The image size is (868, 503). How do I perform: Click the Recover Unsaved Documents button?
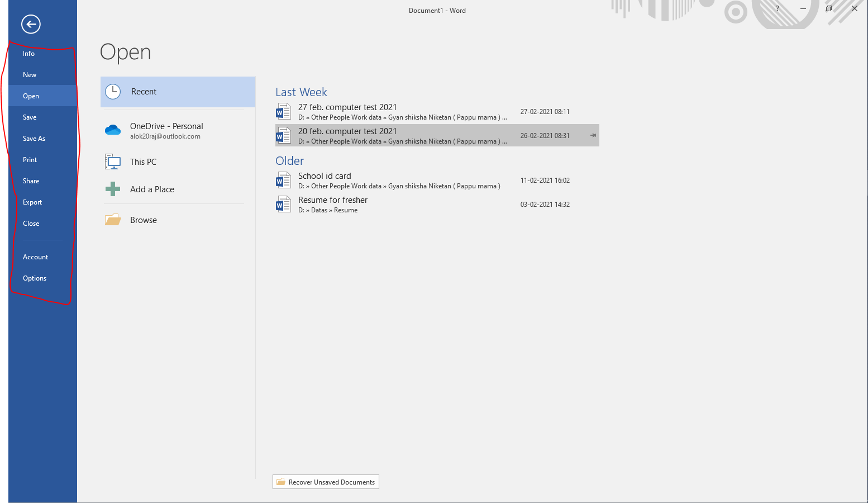click(326, 481)
